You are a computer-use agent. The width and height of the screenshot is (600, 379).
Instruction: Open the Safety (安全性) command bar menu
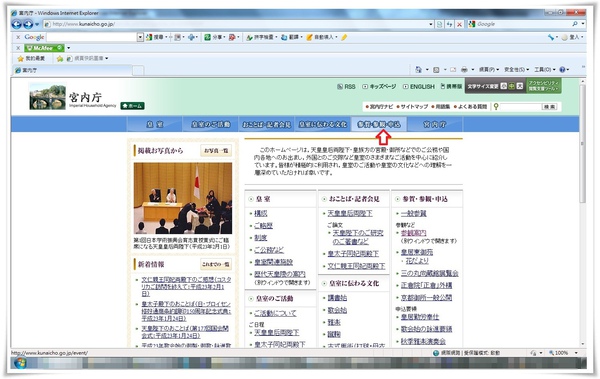[517, 70]
